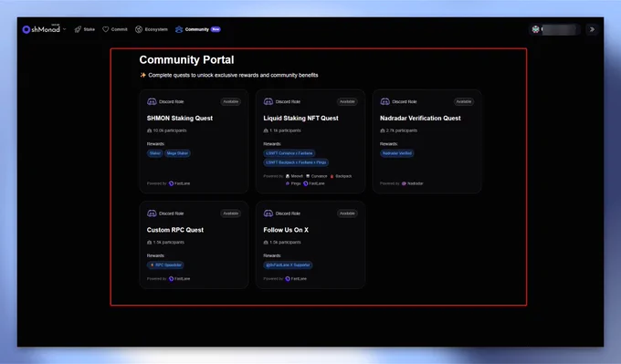The image size is (621, 364).
Task: Click the 1.1k participants text
Action: click(285, 130)
